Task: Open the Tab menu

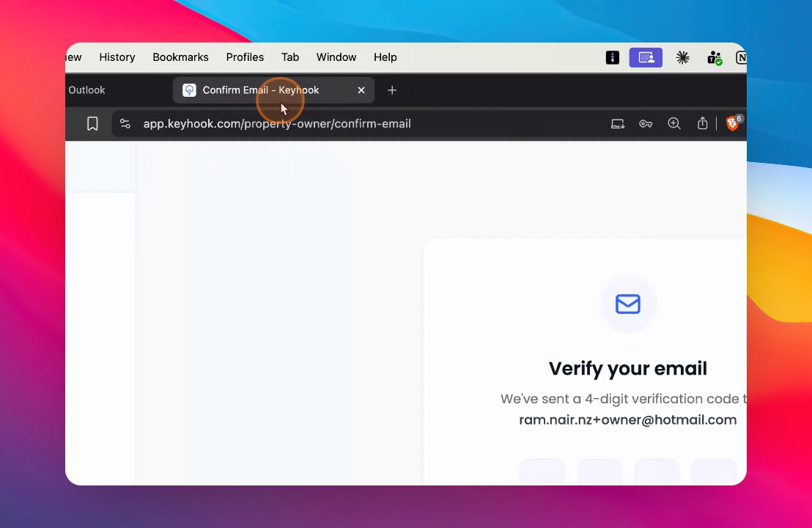Action: click(290, 57)
